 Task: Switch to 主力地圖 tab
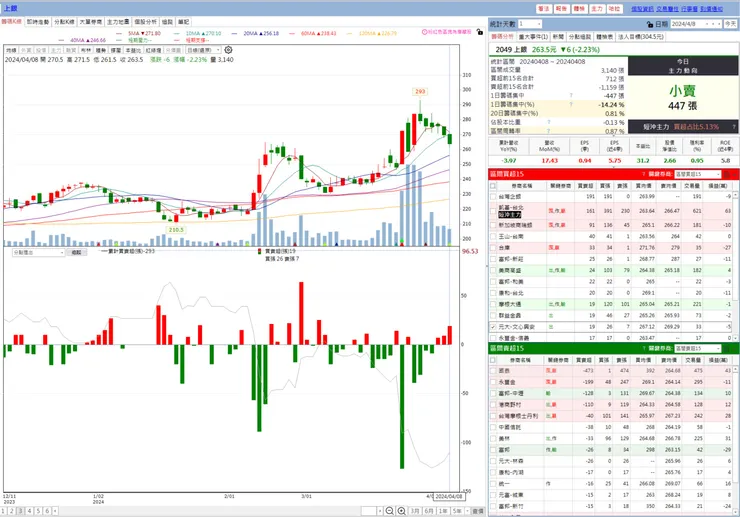click(118, 22)
